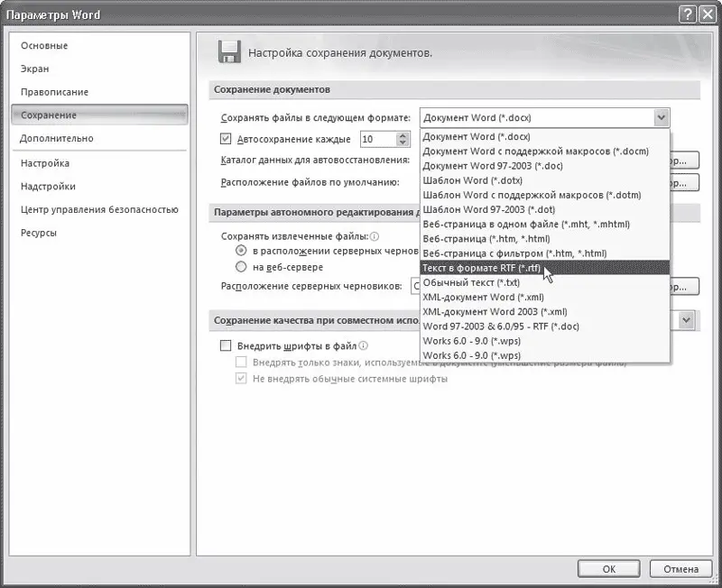Viewport: 722px width, 588px height.
Task: Open the 'Основные' settings category
Action: pyautogui.click(x=44, y=46)
